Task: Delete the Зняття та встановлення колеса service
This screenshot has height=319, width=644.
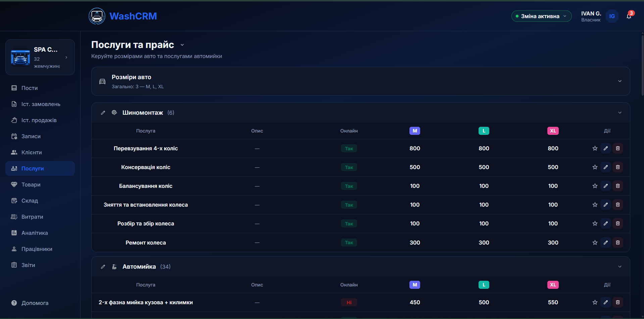Action: click(x=618, y=205)
